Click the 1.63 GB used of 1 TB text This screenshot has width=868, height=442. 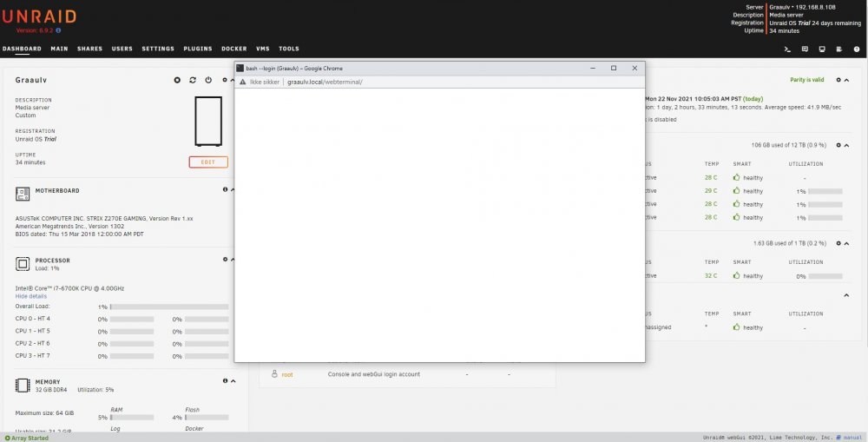[789, 243]
